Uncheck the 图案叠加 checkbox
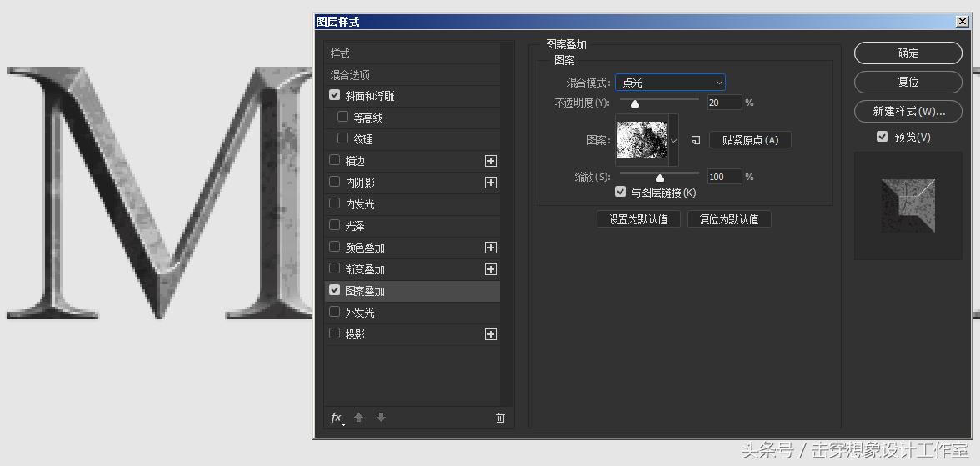This screenshot has width=980, height=466. (334, 289)
